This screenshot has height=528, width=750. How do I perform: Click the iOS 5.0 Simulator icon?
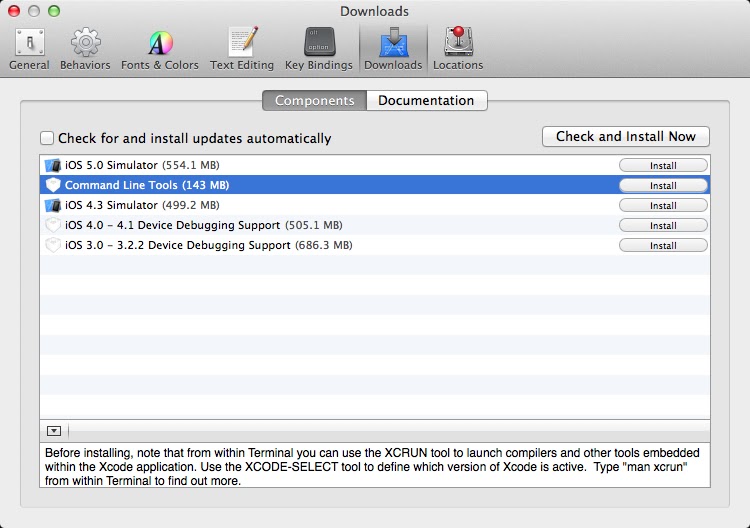[53, 165]
